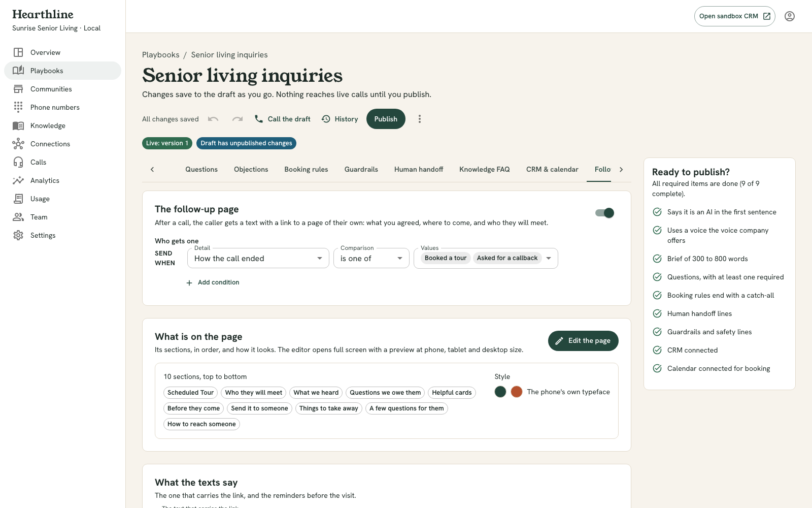Viewport: 812px width, 508px height.
Task: Go to the Guardrails tab
Action: pyautogui.click(x=361, y=169)
